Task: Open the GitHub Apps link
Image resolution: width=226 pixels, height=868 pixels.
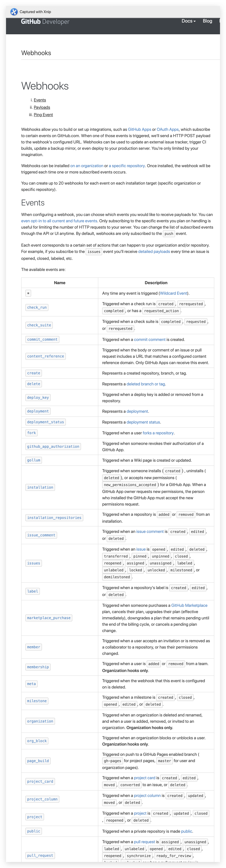Action: coord(139,129)
